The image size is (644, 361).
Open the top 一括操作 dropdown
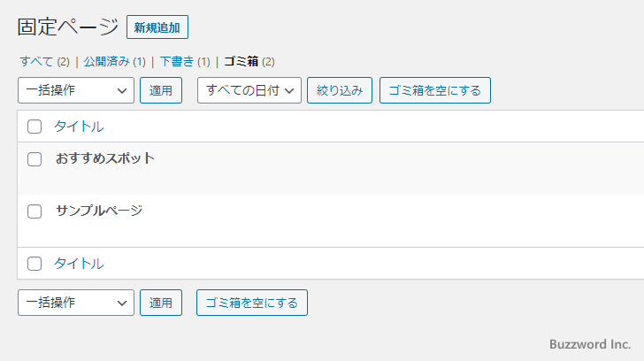click(75, 90)
